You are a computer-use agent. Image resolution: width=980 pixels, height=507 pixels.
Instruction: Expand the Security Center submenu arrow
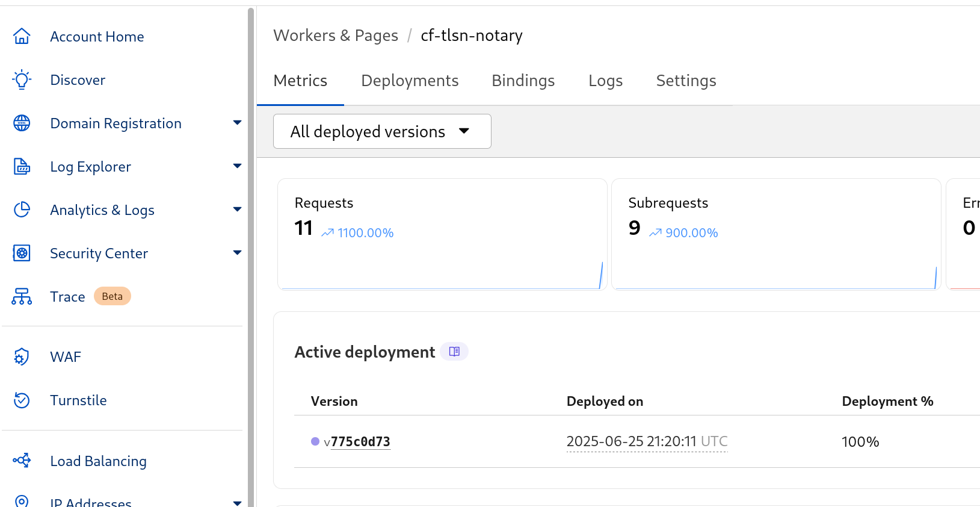pos(237,253)
